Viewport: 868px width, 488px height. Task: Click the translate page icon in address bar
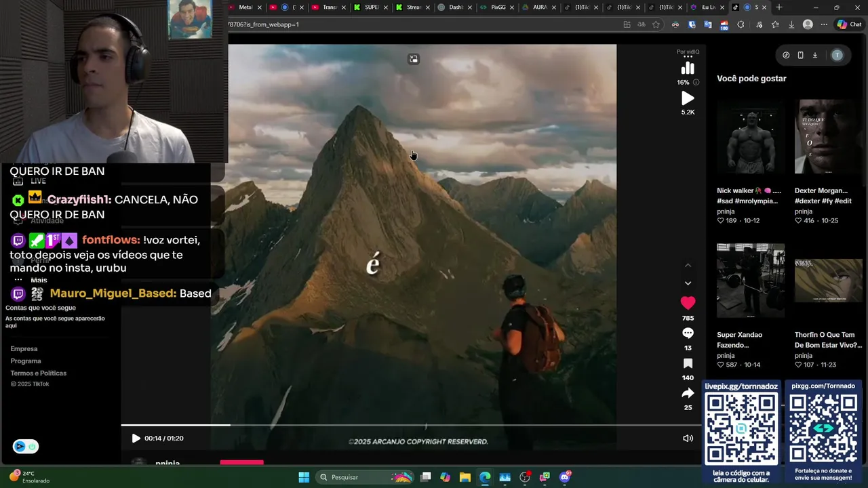coord(641,24)
